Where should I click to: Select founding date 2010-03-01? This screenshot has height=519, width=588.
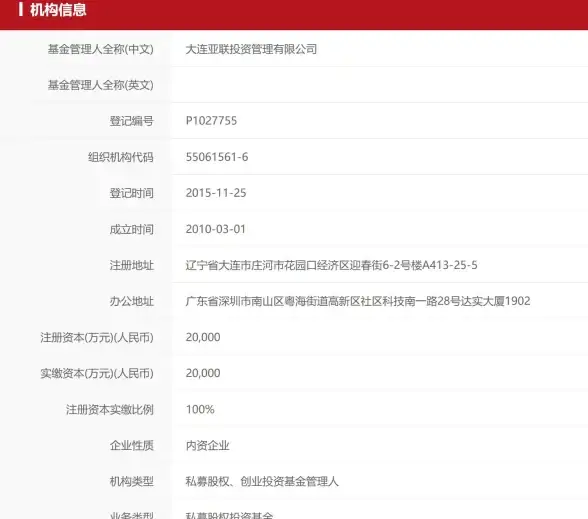[x=216, y=229]
